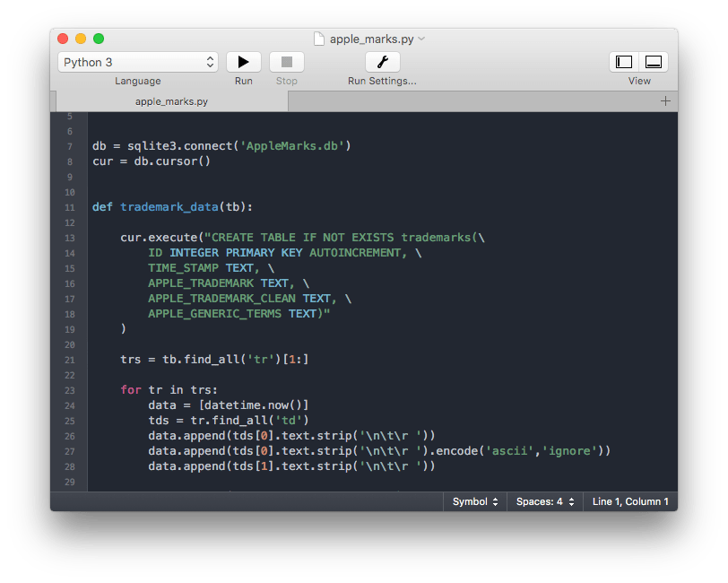728x583 pixels.
Task: Close the window with the red button
Action: (x=63, y=39)
